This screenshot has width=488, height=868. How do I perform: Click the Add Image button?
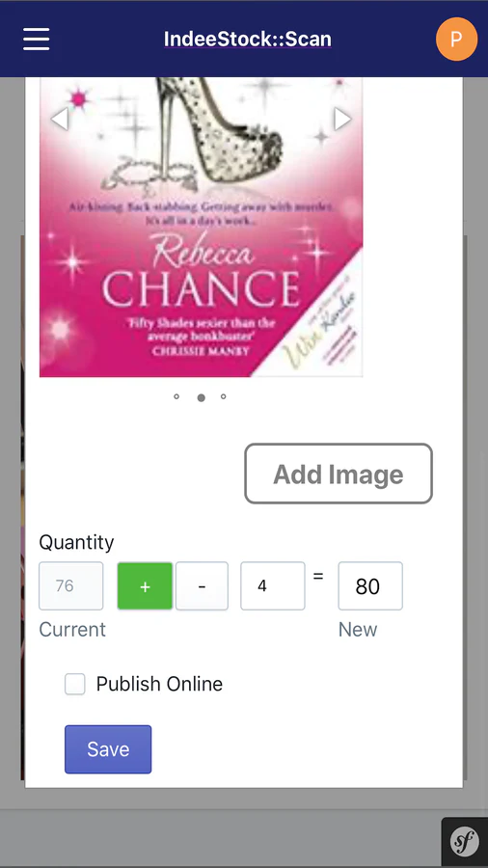click(339, 474)
